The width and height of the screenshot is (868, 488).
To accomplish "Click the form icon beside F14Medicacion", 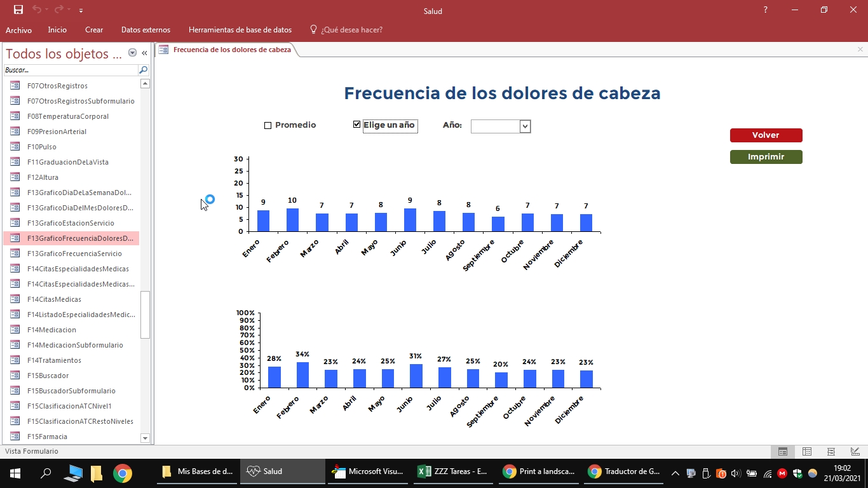I will tap(15, 330).
